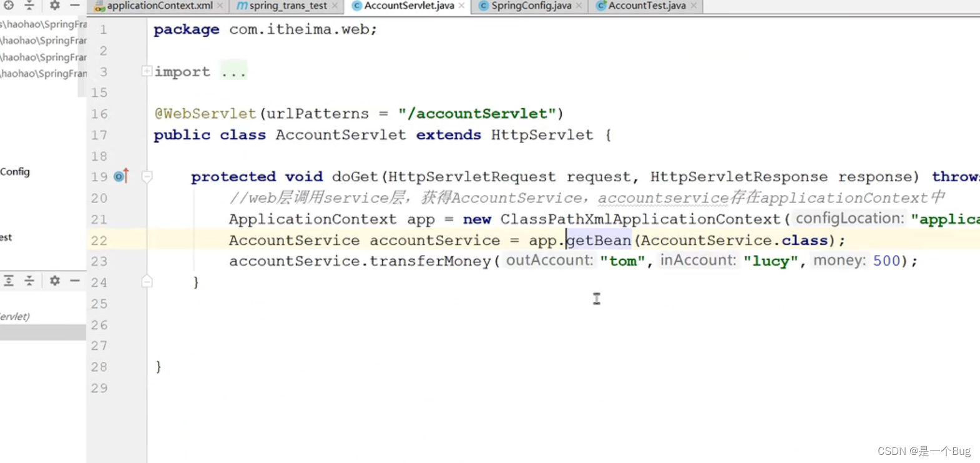The image size is (980, 463).
Task: Click the inAccount parameter hint
Action: click(x=698, y=260)
